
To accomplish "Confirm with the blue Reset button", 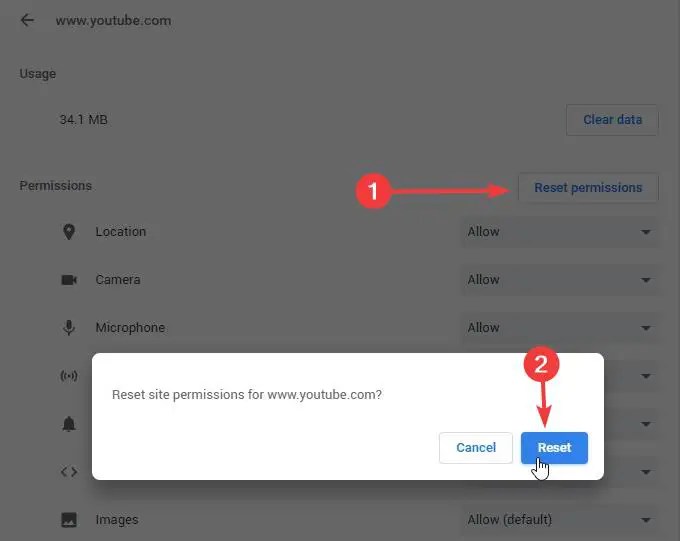I will (554, 447).
